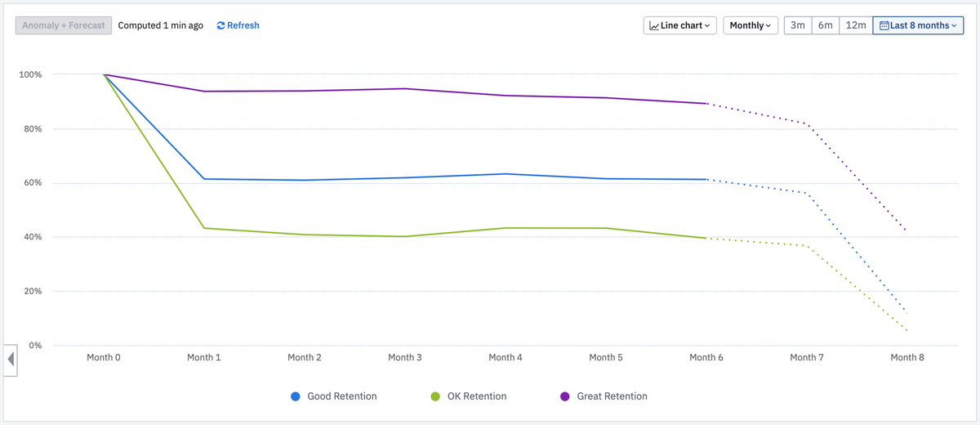Click OK Retention forecast point at Month 7

(x=807, y=245)
